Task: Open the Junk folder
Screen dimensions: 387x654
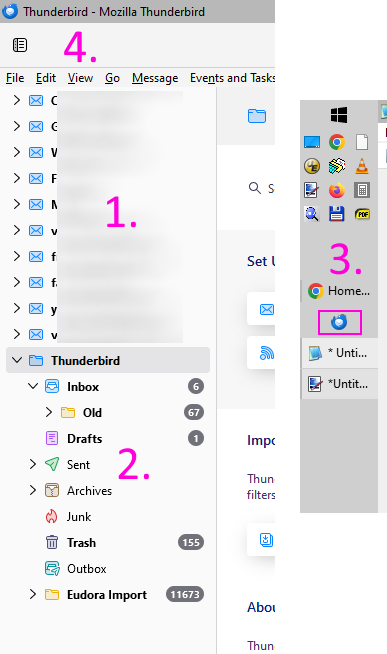Action: (x=79, y=516)
